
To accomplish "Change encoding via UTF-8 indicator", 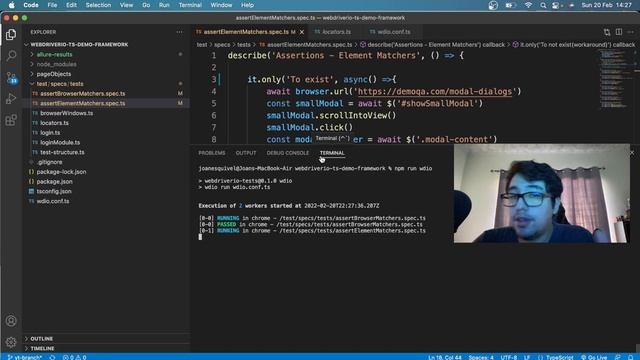I will (509, 357).
